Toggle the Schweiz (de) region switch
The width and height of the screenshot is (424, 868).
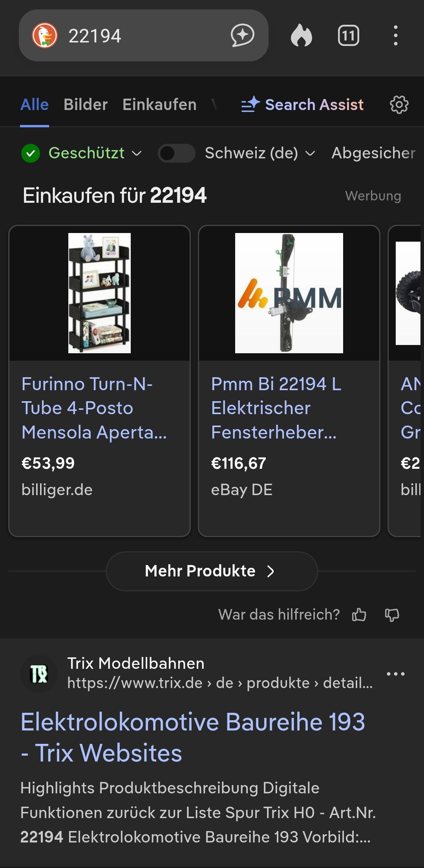(x=176, y=153)
